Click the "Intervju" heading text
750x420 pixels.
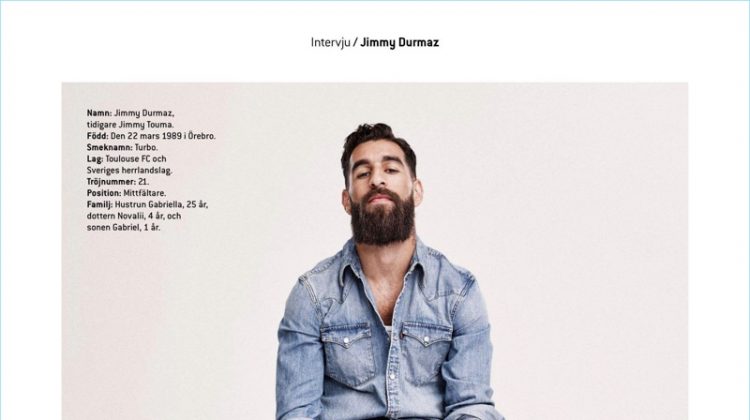point(330,43)
